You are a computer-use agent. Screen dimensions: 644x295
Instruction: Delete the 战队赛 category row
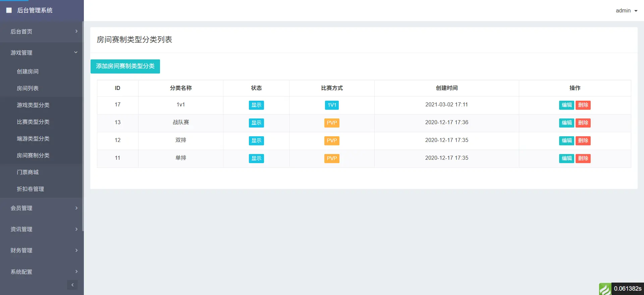[583, 123]
